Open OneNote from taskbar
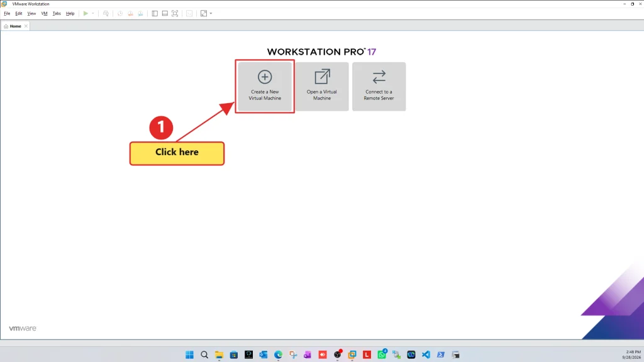 (x=308, y=354)
